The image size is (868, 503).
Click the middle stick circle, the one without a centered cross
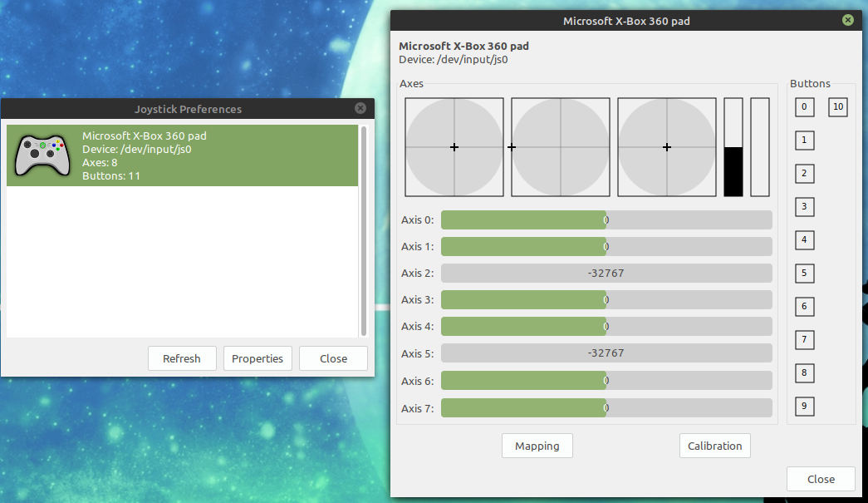pos(561,147)
